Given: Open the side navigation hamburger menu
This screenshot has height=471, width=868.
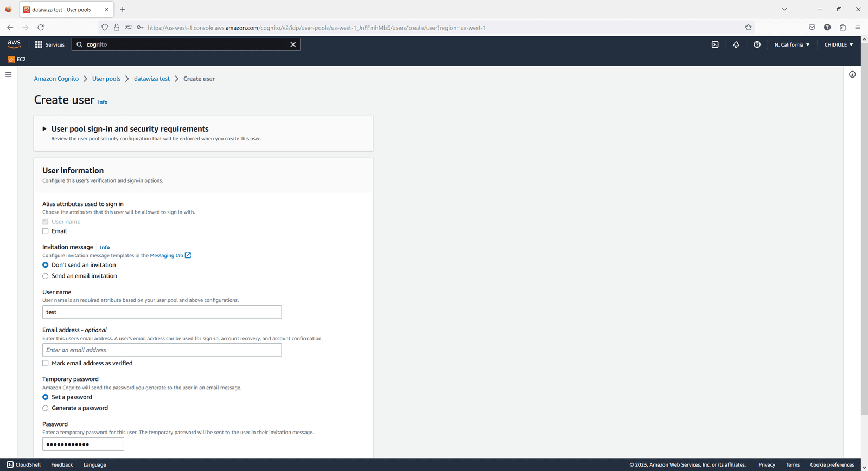Looking at the screenshot, I should (9, 74).
